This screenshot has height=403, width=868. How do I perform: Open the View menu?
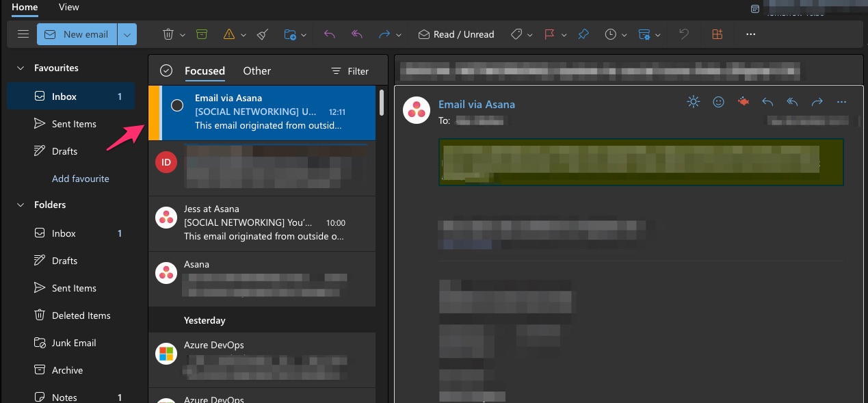click(x=68, y=7)
